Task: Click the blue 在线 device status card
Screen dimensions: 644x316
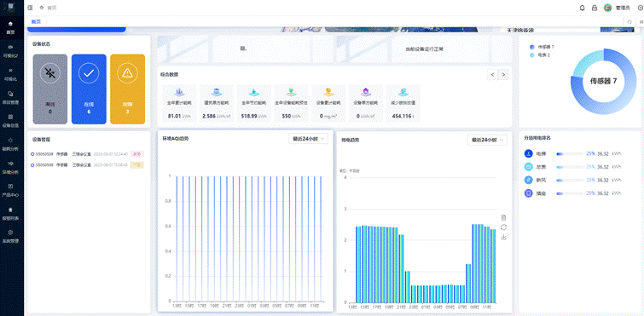Action: click(x=89, y=89)
